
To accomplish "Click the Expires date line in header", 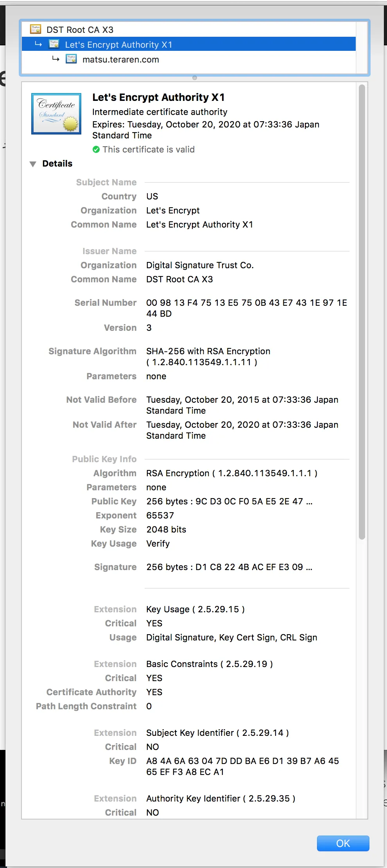I will pos(206,130).
